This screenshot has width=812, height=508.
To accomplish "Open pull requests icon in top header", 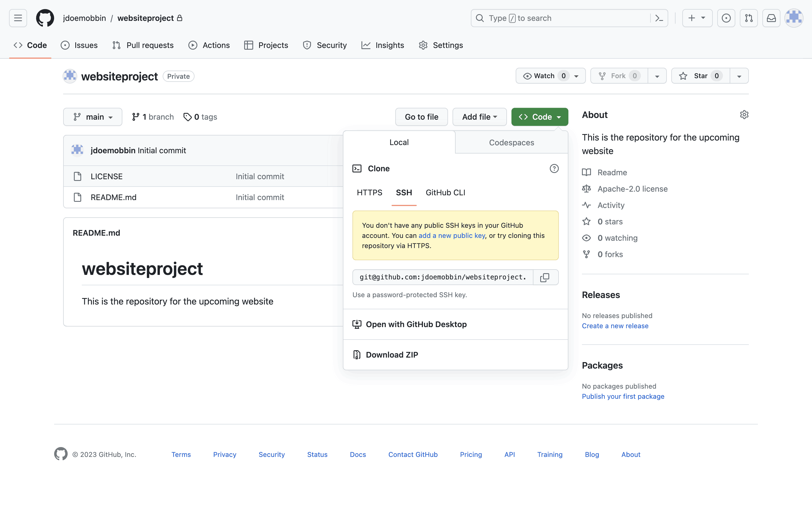I will tap(749, 18).
